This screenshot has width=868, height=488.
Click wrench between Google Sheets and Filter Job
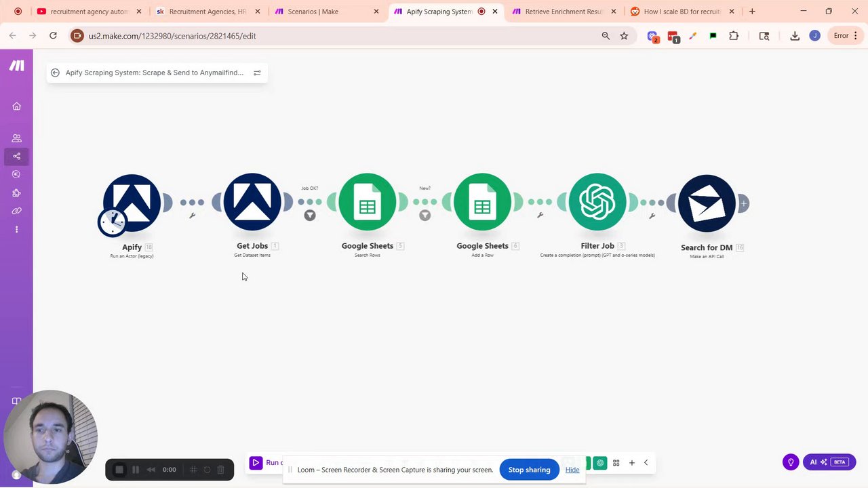tap(540, 216)
